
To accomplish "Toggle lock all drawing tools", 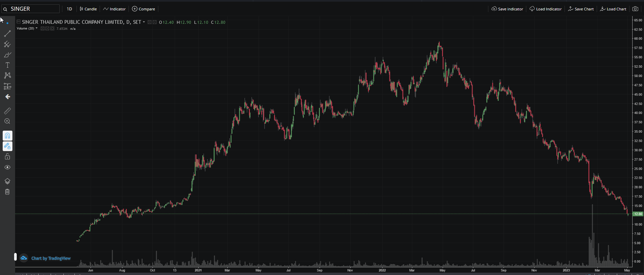I will [x=7, y=156].
